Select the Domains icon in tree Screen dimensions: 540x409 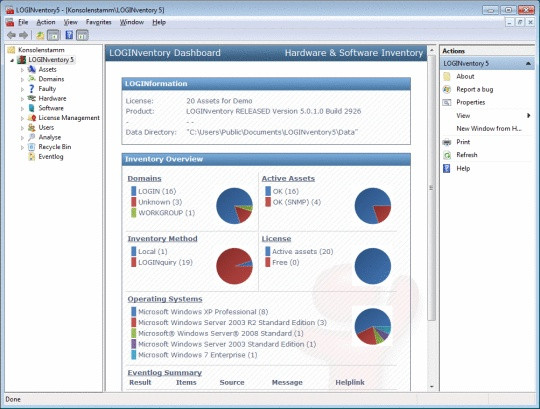pyautogui.click(x=32, y=79)
